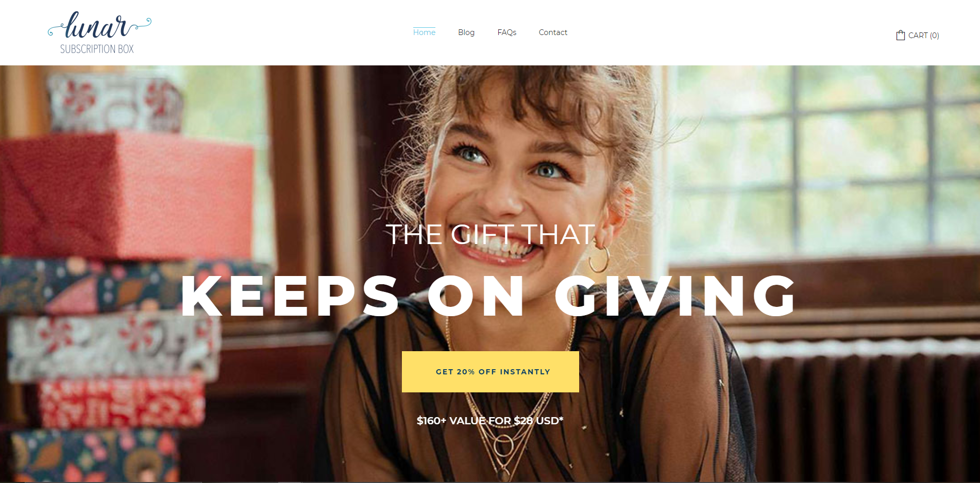
Task: Click the CART (0) text label
Action: [x=923, y=36]
